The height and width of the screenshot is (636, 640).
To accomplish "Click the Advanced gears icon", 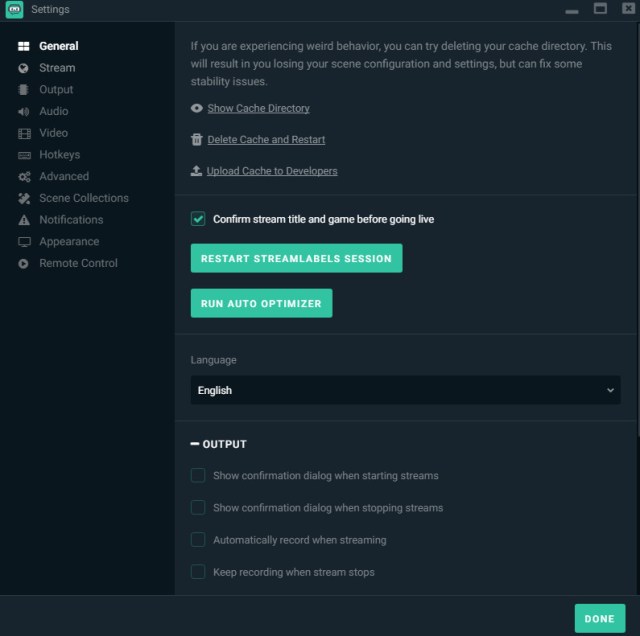I will click(x=24, y=177).
